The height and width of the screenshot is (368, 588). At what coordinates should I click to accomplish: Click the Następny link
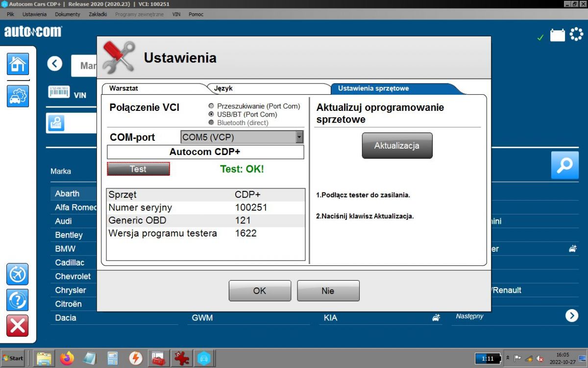(469, 316)
